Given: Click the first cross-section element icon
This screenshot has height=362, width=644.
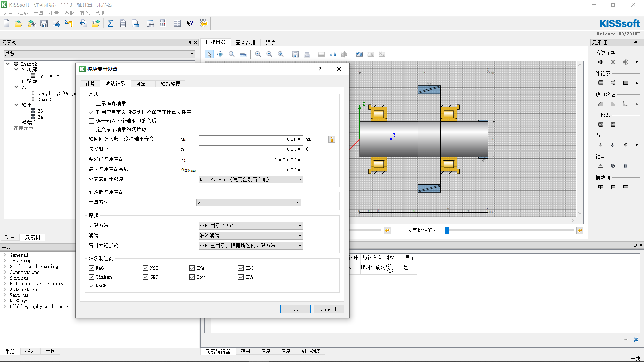Looking at the screenshot, I should click(x=601, y=187).
